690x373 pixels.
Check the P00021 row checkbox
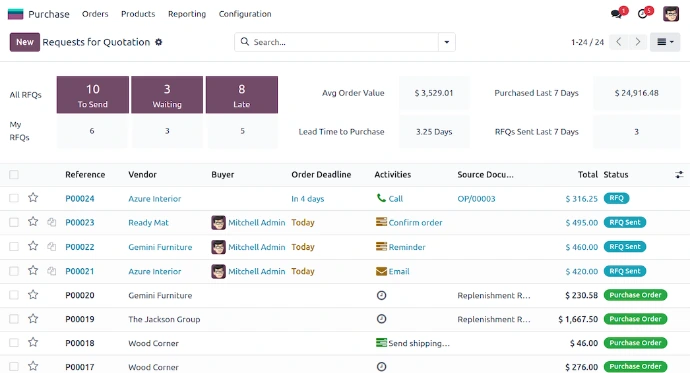point(14,271)
